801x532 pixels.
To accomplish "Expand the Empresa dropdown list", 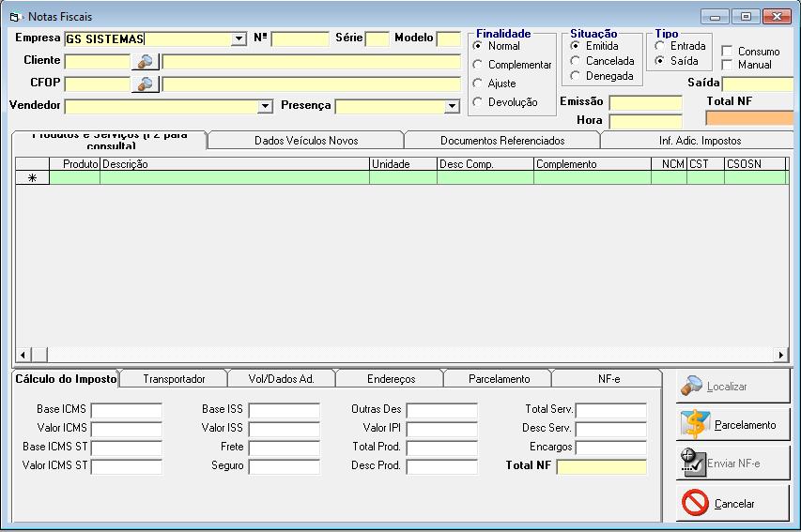I will (239, 39).
